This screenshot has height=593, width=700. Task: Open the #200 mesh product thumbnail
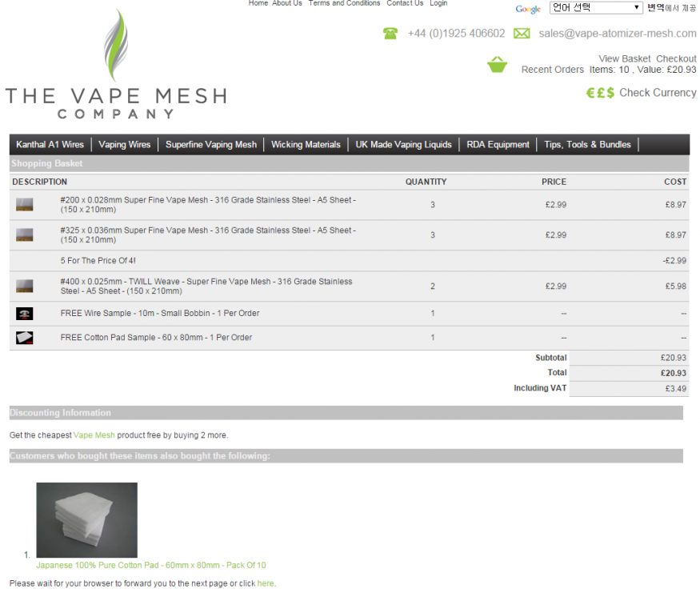pos(25,205)
